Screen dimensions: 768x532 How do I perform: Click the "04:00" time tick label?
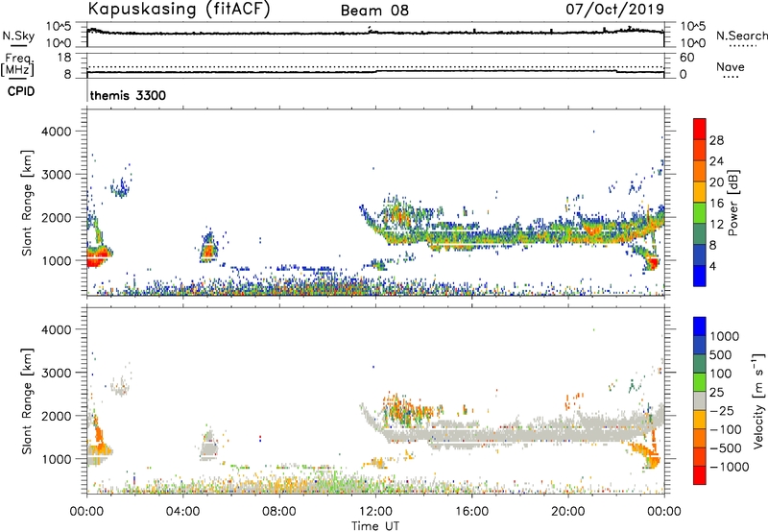(x=182, y=512)
